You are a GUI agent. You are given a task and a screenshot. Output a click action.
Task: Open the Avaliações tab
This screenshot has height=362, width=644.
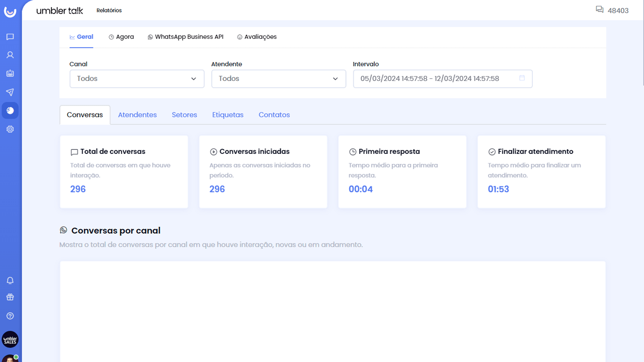[x=257, y=37]
